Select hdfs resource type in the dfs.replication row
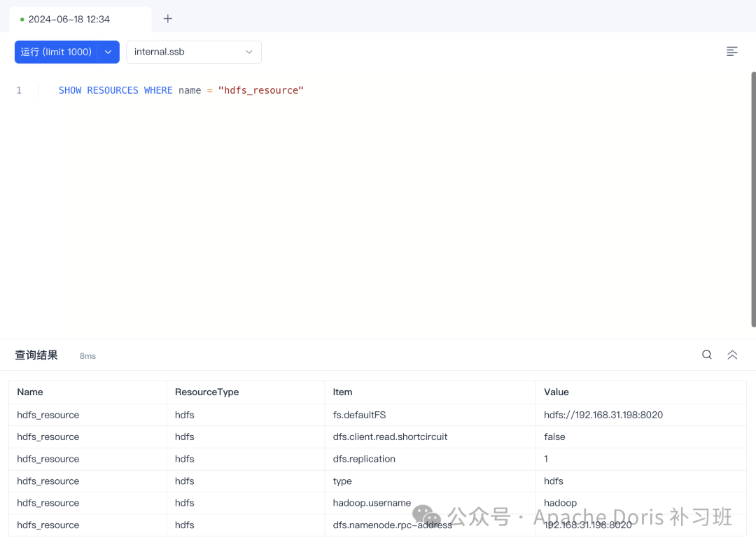This screenshot has height=547, width=756. (246, 459)
